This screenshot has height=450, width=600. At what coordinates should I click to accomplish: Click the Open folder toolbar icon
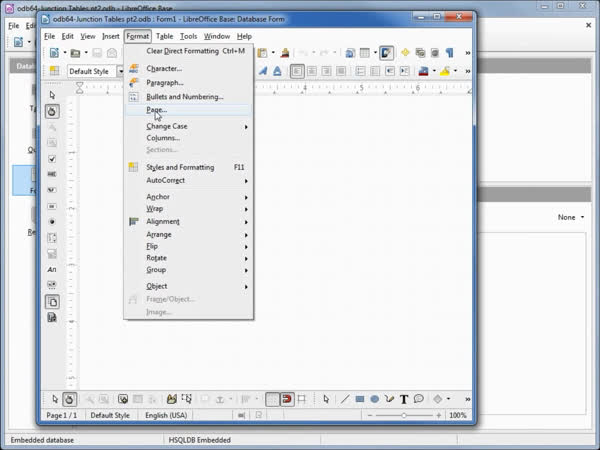75,53
